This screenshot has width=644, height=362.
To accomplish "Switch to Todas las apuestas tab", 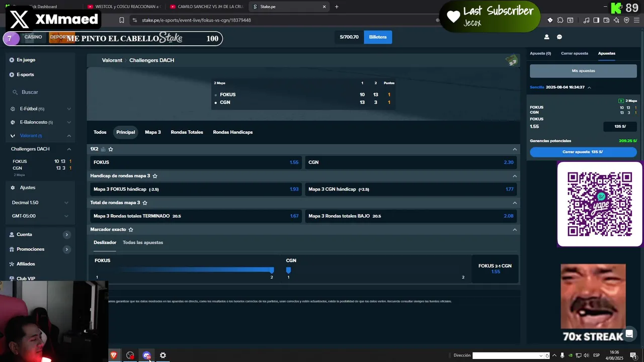I will click(x=143, y=242).
